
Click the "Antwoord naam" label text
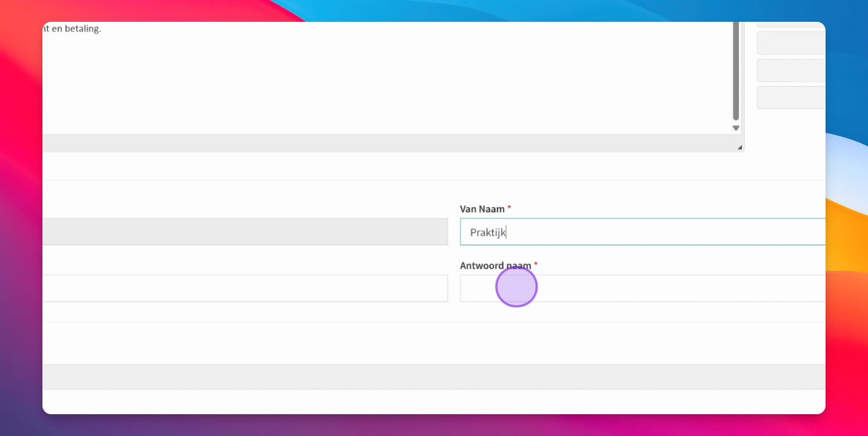point(496,265)
